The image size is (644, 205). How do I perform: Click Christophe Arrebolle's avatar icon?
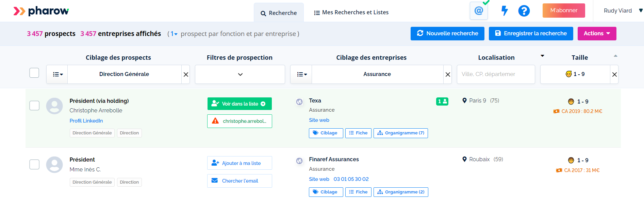[x=54, y=106]
